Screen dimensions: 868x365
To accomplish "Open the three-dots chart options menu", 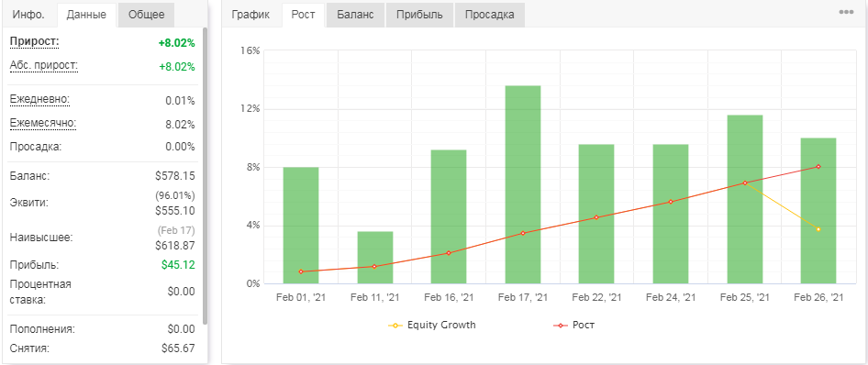I will click(846, 12).
